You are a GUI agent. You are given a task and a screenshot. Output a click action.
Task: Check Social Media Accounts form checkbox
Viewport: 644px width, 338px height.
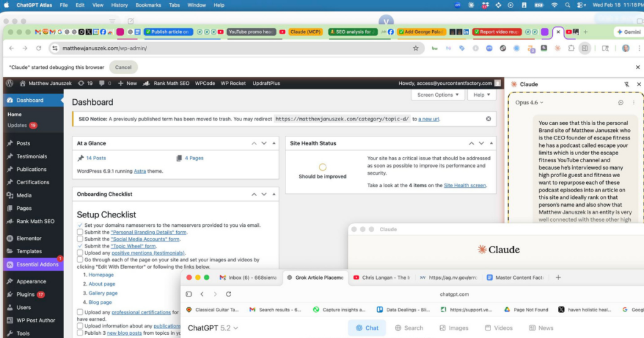(80, 239)
